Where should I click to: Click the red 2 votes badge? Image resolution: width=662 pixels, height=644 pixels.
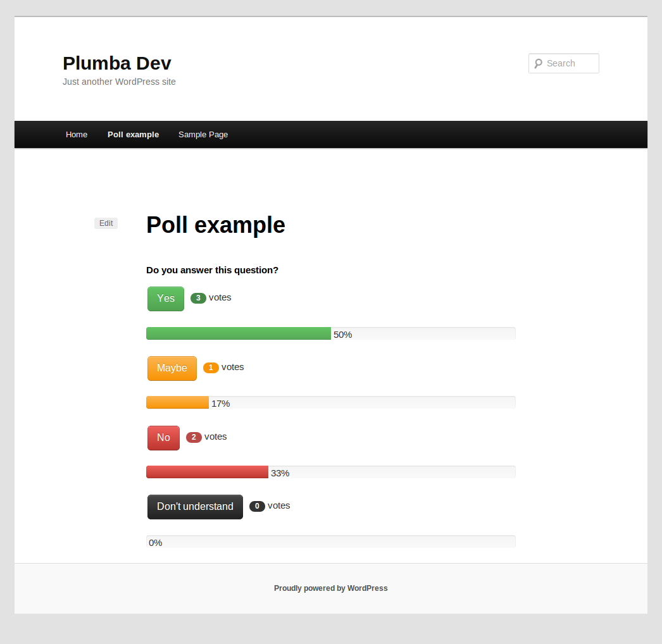pos(194,437)
